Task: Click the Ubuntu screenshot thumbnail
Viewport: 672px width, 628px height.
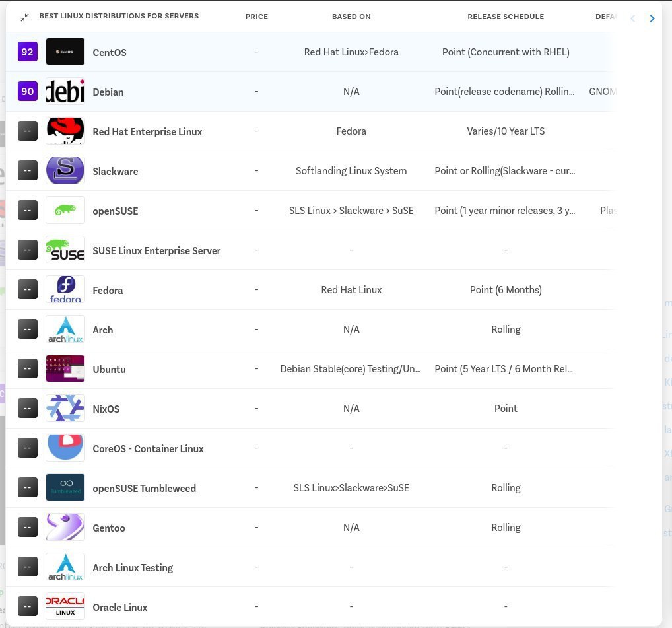Action: [x=65, y=368]
